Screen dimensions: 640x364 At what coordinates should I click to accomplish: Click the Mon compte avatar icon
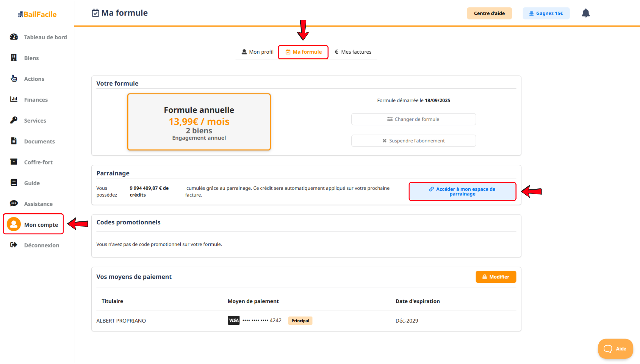pos(14,224)
